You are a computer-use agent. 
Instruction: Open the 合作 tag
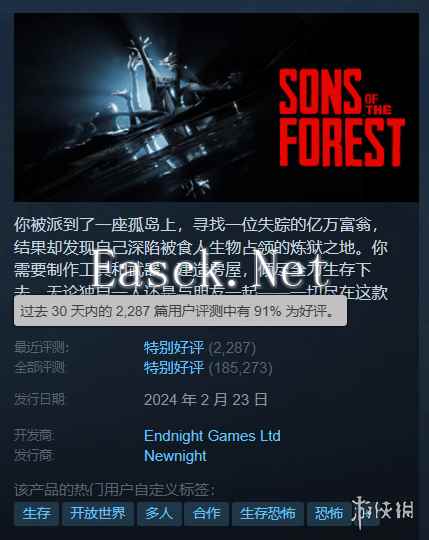(207, 513)
